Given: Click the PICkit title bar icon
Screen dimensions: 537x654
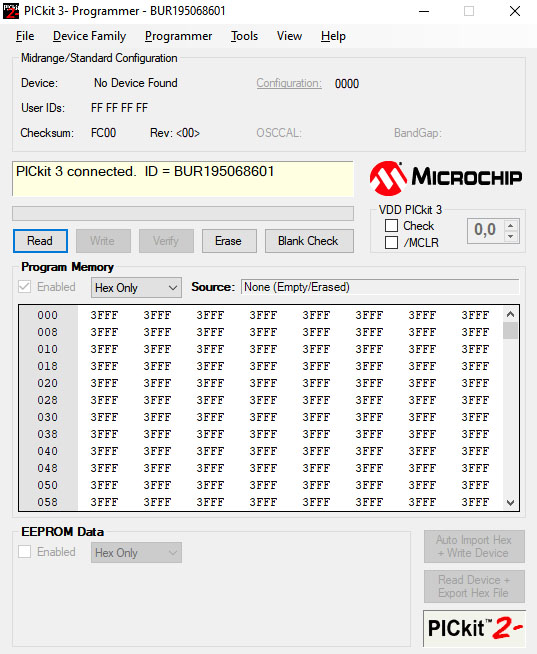Looking at the screenshot, I should [x=11, y=11].
